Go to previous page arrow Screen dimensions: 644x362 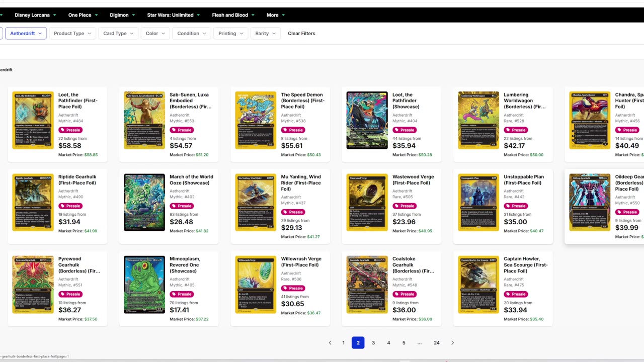(330, 343)
